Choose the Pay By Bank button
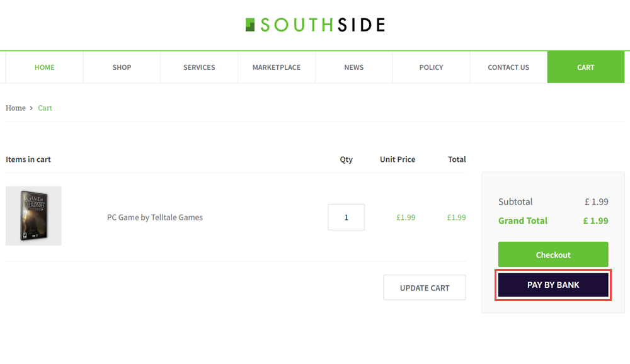 coord(553,285)
